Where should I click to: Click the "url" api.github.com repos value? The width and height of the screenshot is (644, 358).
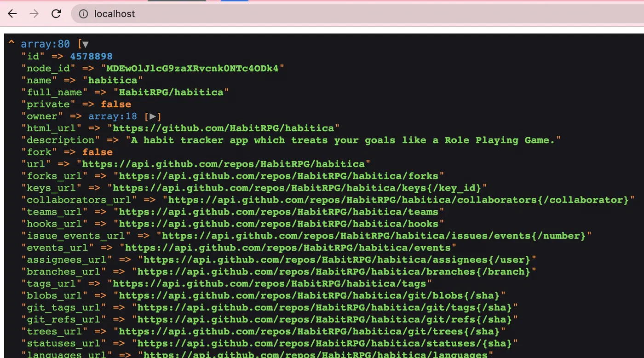tap(223, 164)
